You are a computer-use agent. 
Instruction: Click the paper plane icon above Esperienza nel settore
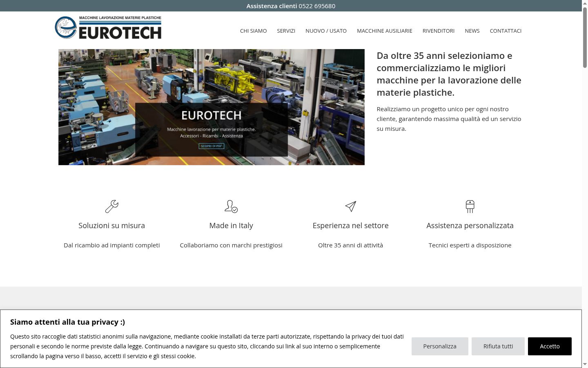click(351, 206)
